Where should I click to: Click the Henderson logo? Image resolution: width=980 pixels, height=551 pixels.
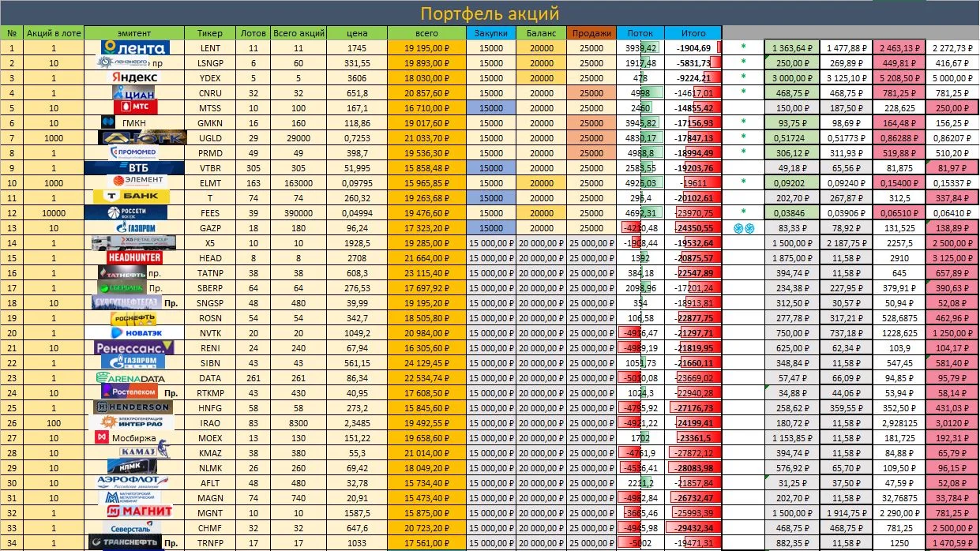(x=133, y=407)
